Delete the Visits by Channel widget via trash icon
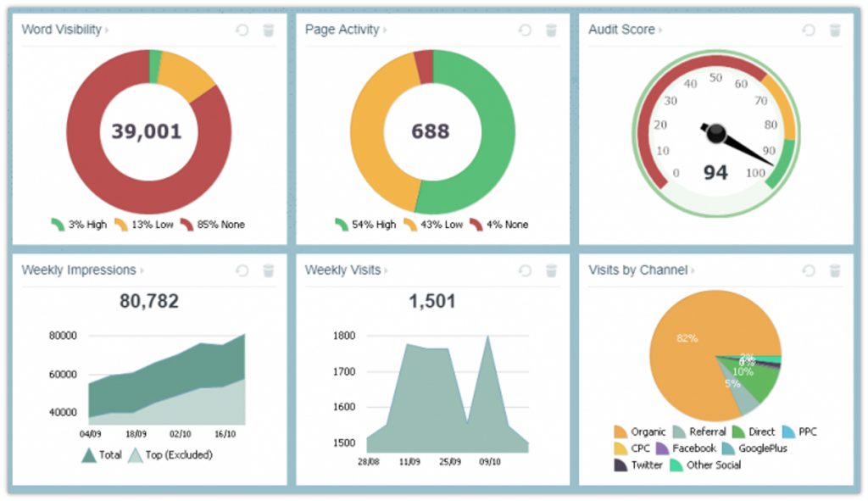Image resolution: width=868 pixels, height=501 pixels. pyautogui.click(x=835, y=269)
